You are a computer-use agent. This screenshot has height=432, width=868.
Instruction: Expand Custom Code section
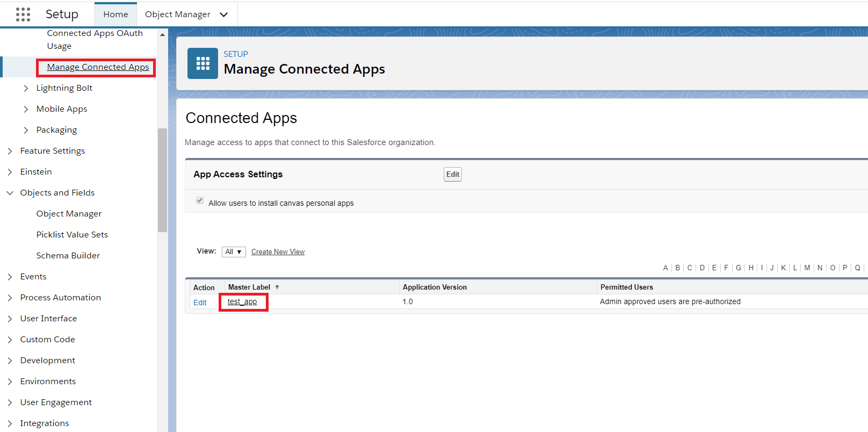coord(10,340)
